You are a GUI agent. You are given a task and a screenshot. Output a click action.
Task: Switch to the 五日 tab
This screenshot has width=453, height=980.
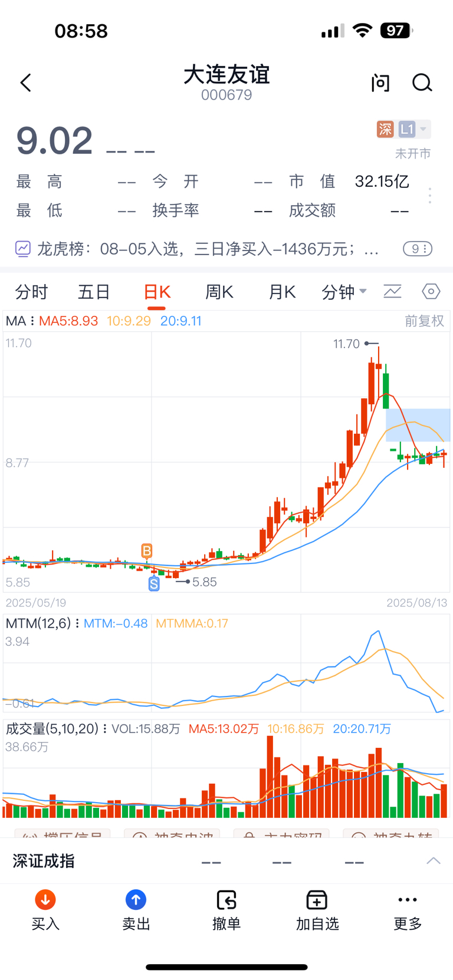coord(94,292)
